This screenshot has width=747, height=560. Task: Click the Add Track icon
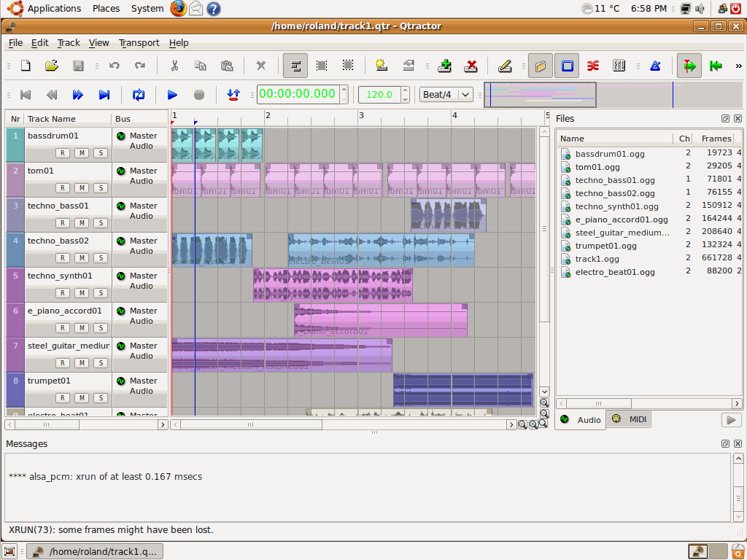(x=444, y=66)
